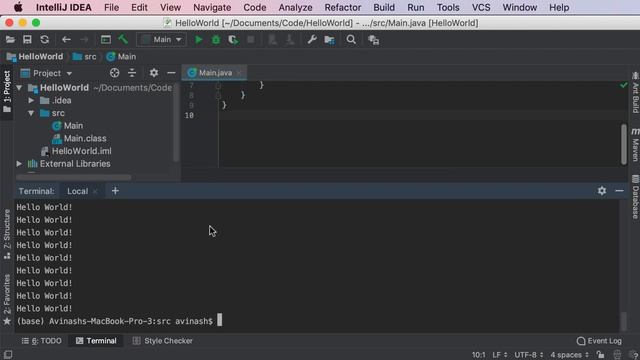Open Project panel gear options
The width and height of the screenshot is (640, 360).
click(153, 73)
